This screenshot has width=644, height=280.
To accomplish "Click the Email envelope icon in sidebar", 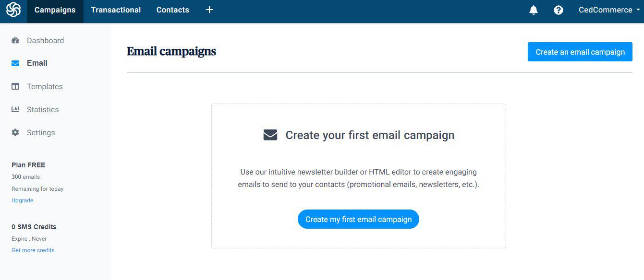I will point(15,63).
